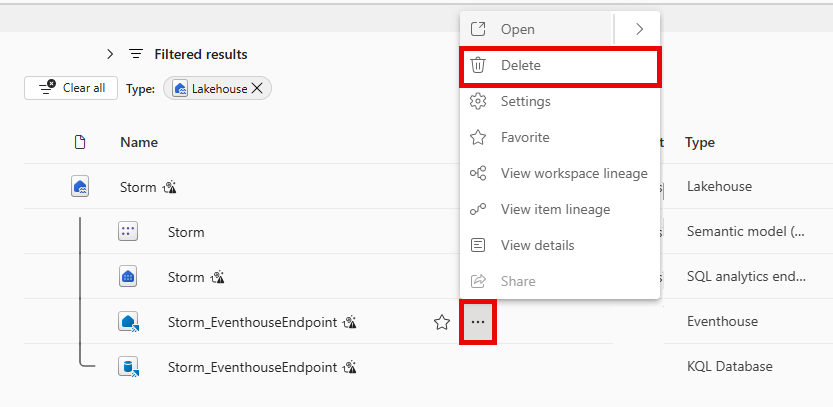Click the Storm Lakehouse item icon

click(81, 186)
